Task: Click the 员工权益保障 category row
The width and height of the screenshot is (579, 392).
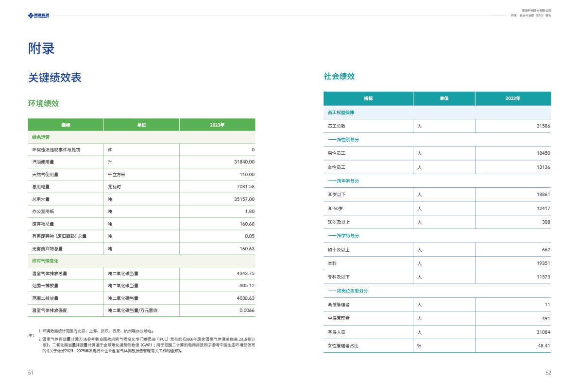Action: pos(341,112)
